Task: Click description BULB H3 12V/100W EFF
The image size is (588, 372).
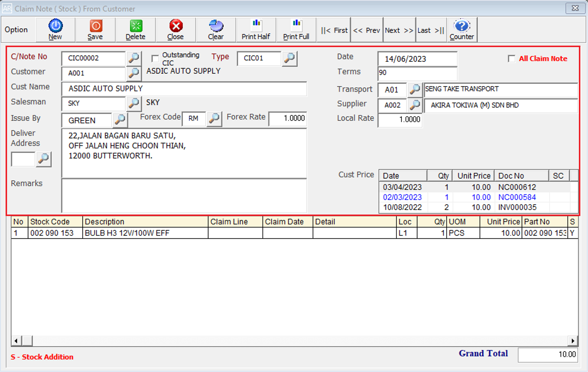Action: (x=145, y=233)
